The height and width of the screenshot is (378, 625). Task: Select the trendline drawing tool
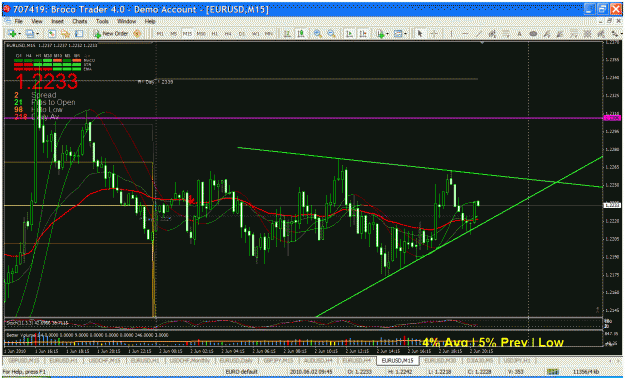click(x=479, y=34)
